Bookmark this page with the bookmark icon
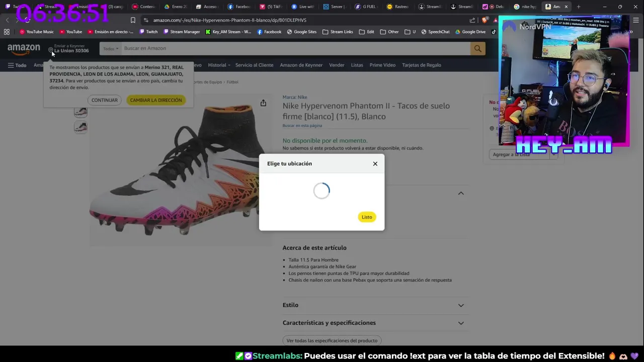 coord(133,20)
